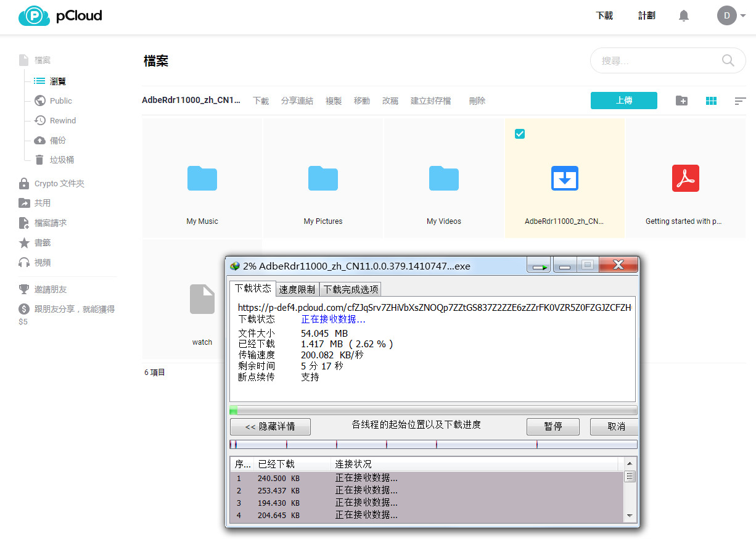Viewport: 756px width, 552px height.
Task: Expand the account dropdown arrow
Action: click(x=743, y=16)
